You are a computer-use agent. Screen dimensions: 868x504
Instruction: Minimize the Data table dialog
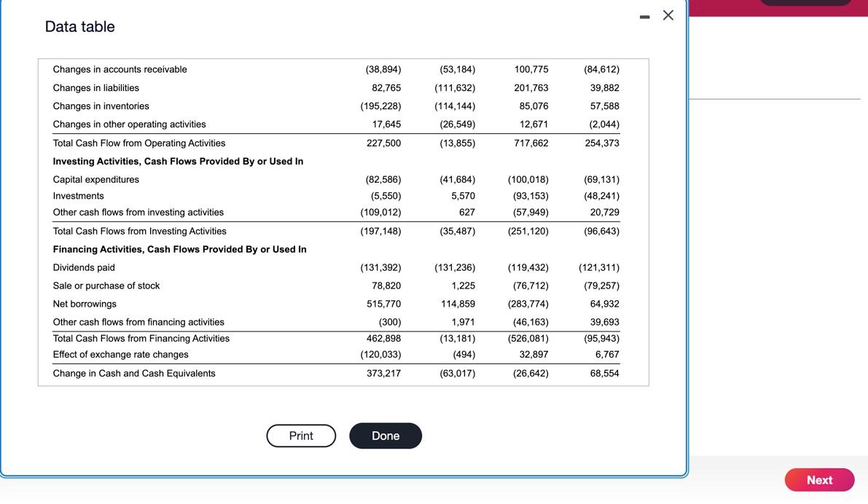pos(644,15)
